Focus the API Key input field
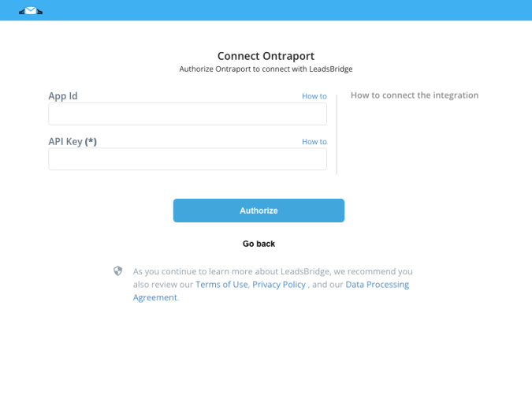 tap(188, 159)
